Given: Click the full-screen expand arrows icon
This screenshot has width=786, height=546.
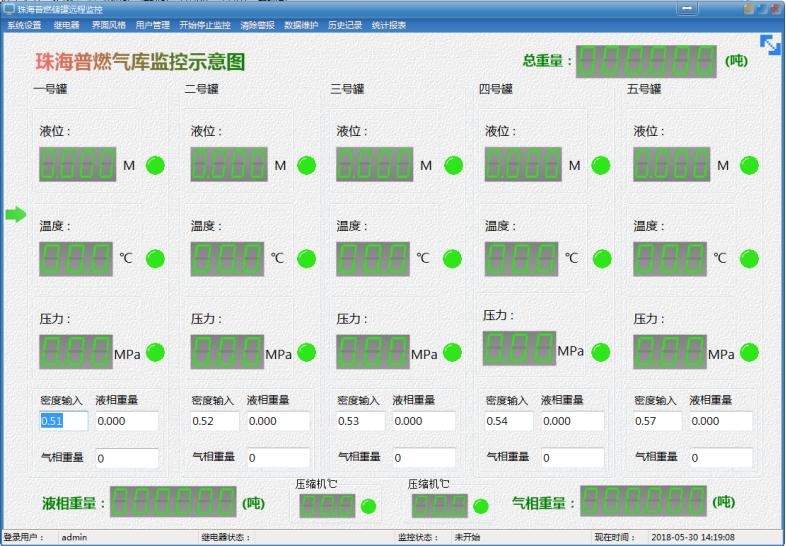Looking at the screenshot, I should [x=770, y=45].
